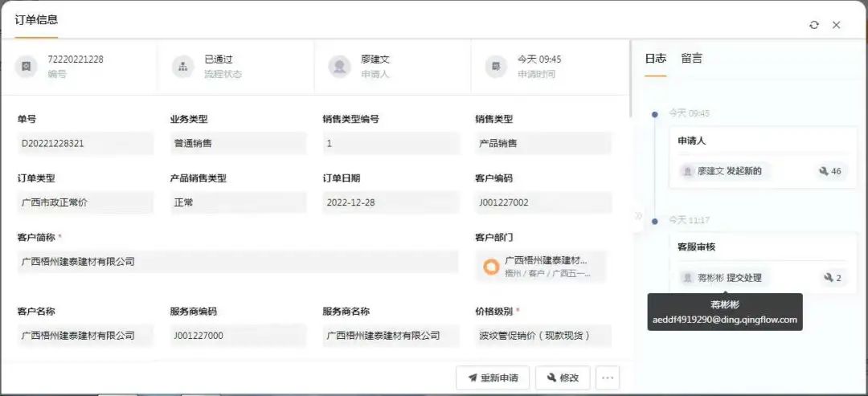Click the 客服审核 log card title
The image size is (868, 396).
[x=696, y=247]
